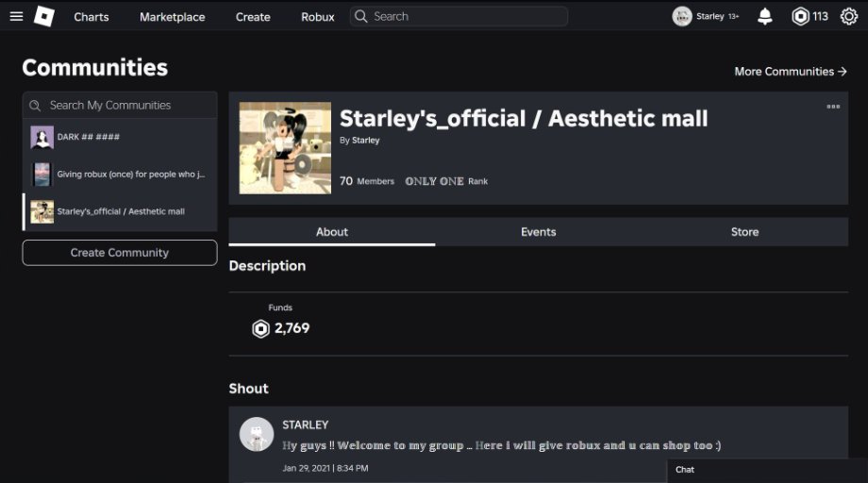Open the Charts page
Viewport: 868px width, 483px height.
coord(92,17)
